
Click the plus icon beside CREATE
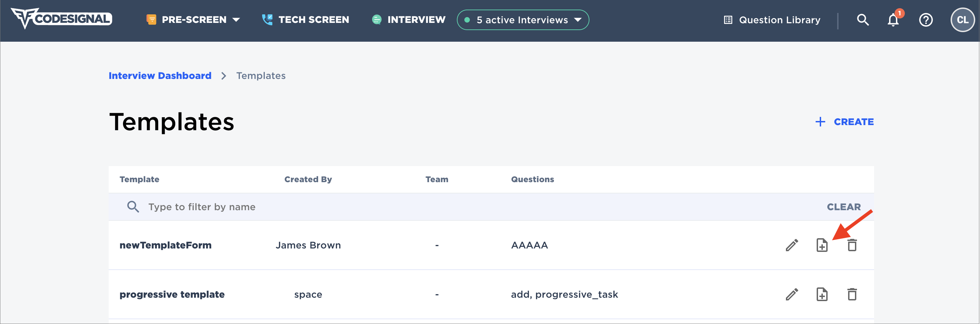point(820,122)
